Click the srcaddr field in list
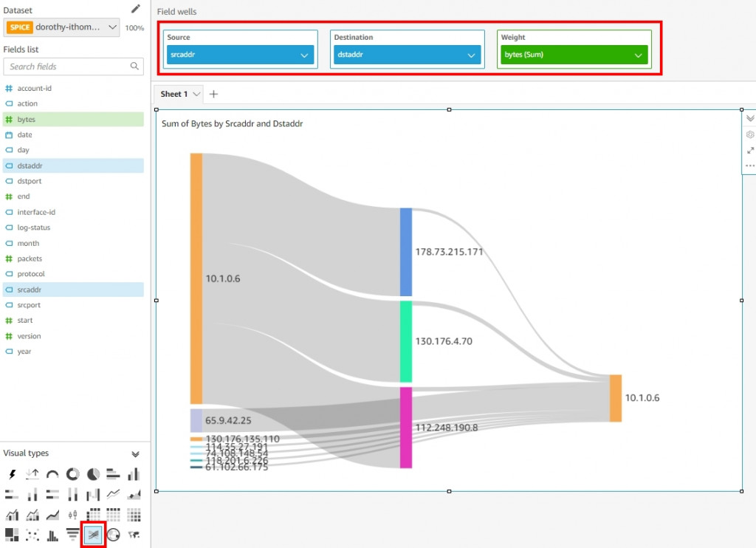756x548 pixels. (x=73, y=290)
